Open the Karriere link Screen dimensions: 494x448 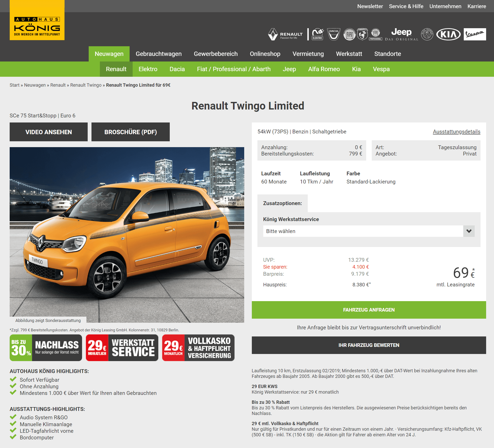pos(477,6)
